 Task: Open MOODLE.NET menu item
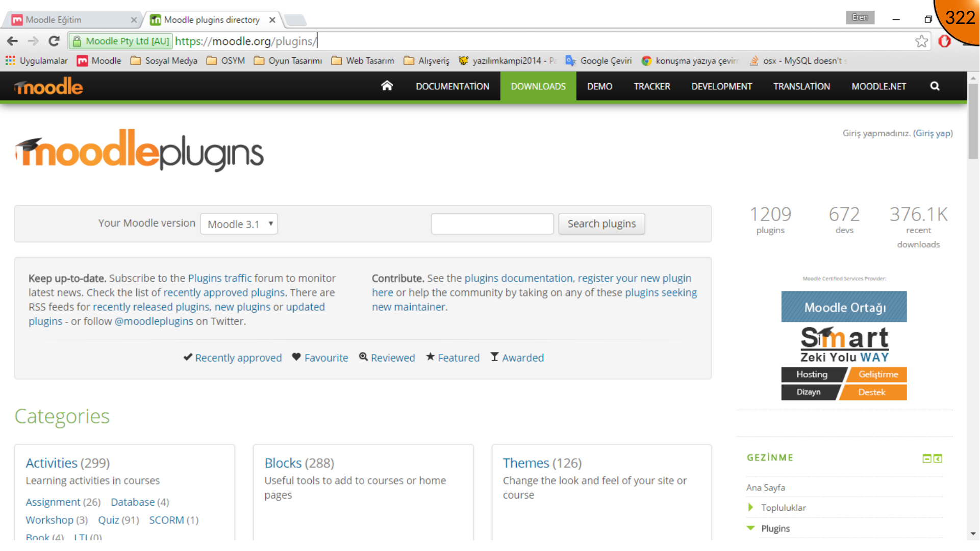click(x=878, y=86)
